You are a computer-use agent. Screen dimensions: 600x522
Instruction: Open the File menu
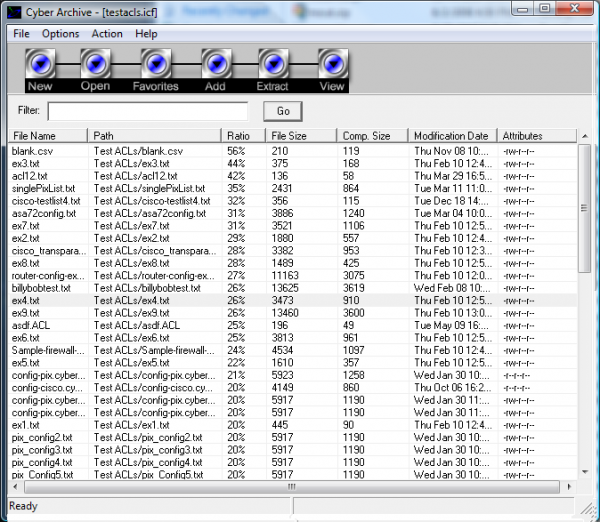coord(21,34)
